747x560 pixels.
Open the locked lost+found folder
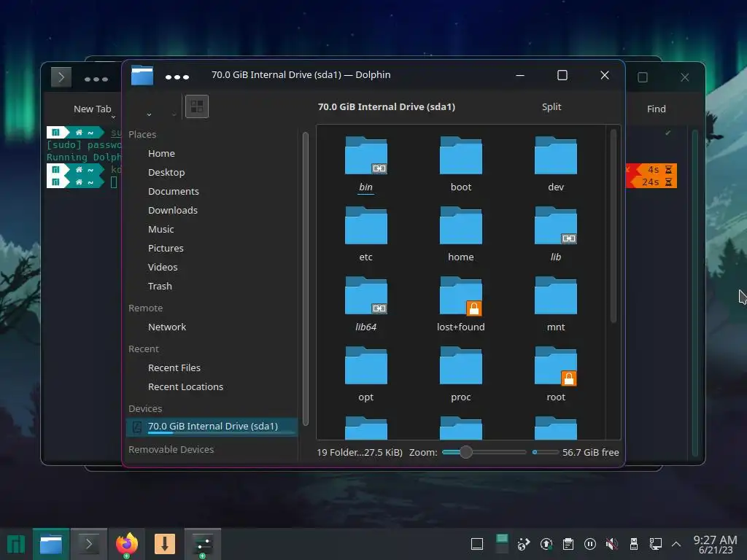pyautogui.click(x=461, y=304)
